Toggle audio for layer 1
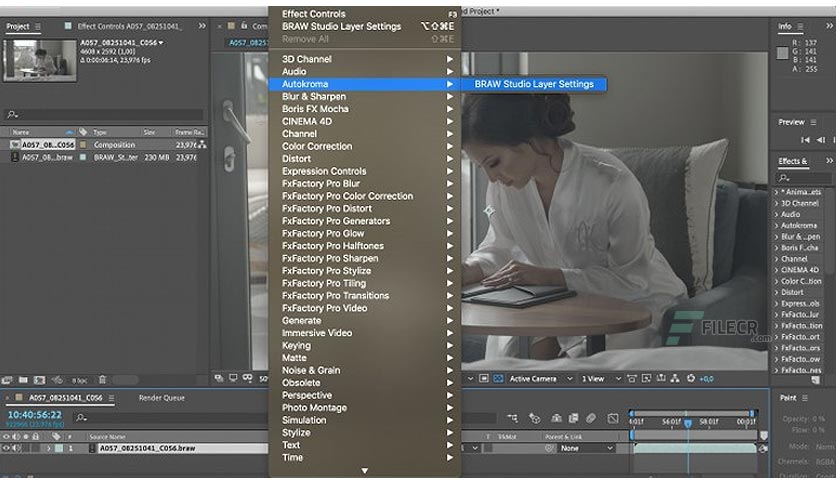836x484 pixels. pyautogui.click(x=16, y=448)
